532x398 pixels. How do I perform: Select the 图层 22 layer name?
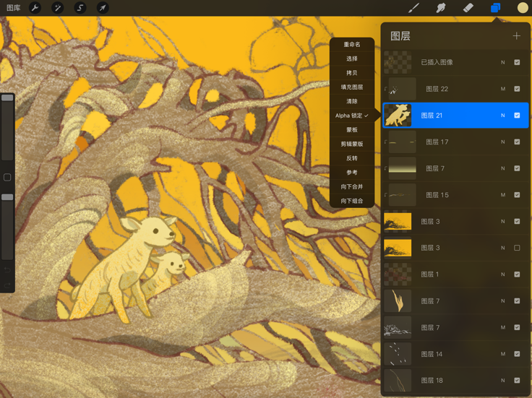coord(437,89)
